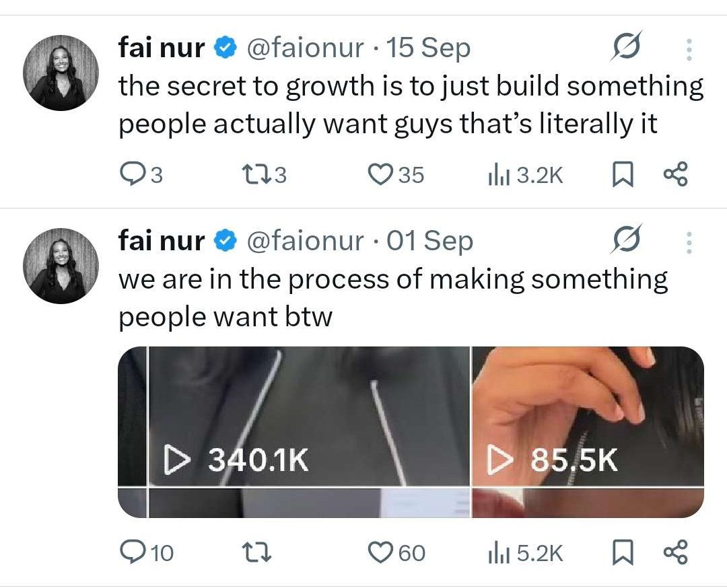Bookmark the 01 Sep tweet
This screenshot has width=727, height=588.
pyautogui.click(x=623, y=552)
